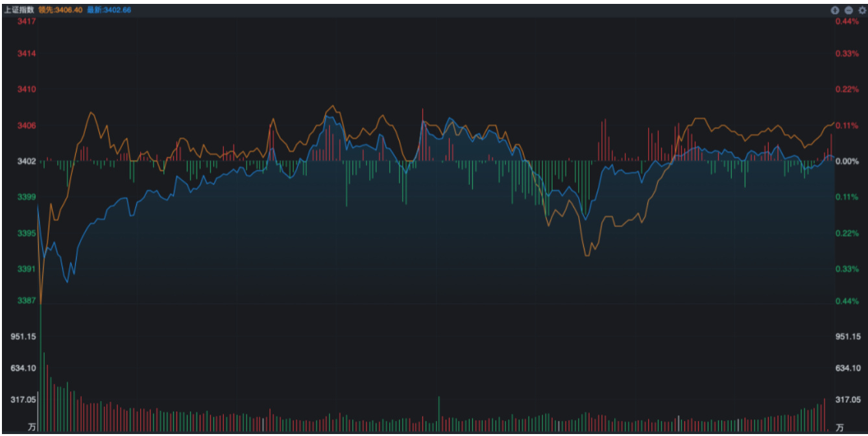Click the 上证指数 index title
868x436 pixels.
(18, 10)
